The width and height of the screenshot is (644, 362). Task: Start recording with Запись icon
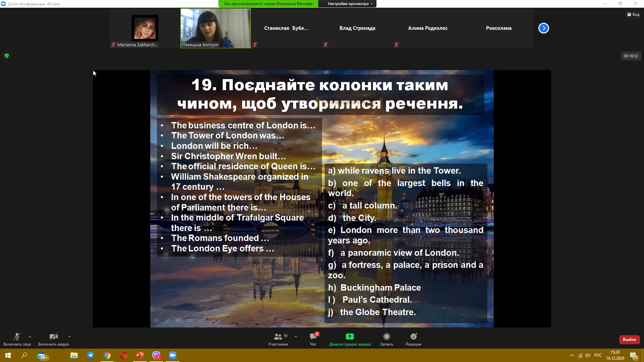(x=386, y=337)
